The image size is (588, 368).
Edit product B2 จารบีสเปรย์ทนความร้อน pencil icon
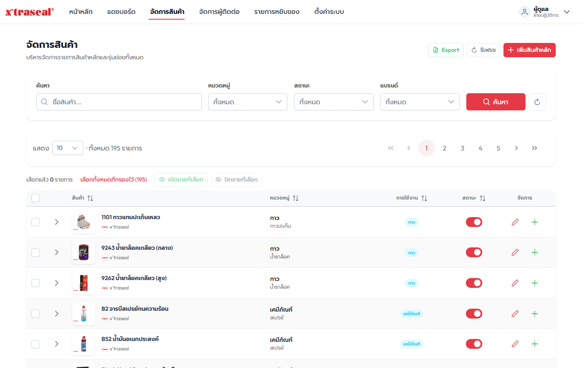point(515,314)
